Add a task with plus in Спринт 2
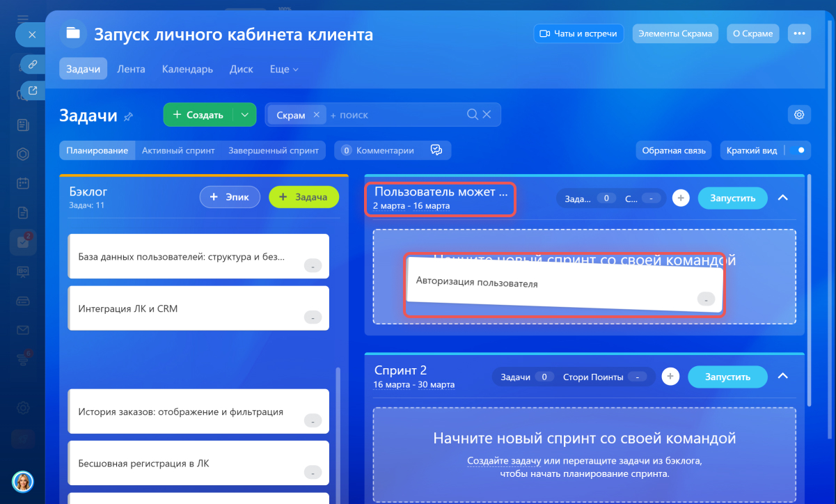 670,377
